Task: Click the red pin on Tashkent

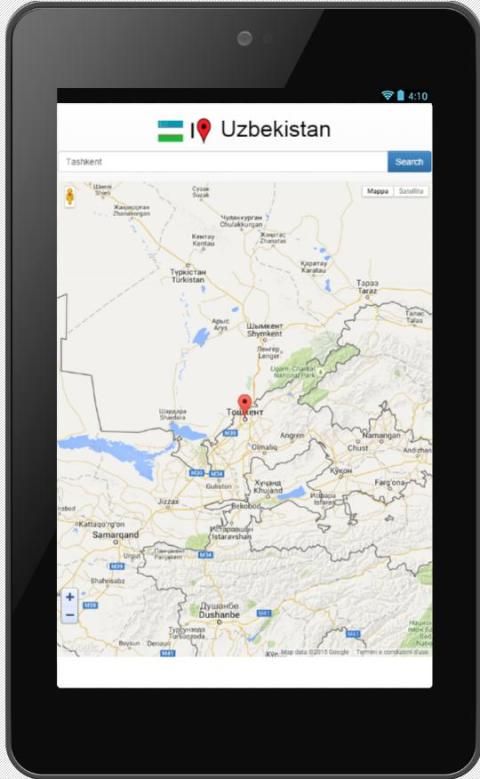Action: pos(244,404)
